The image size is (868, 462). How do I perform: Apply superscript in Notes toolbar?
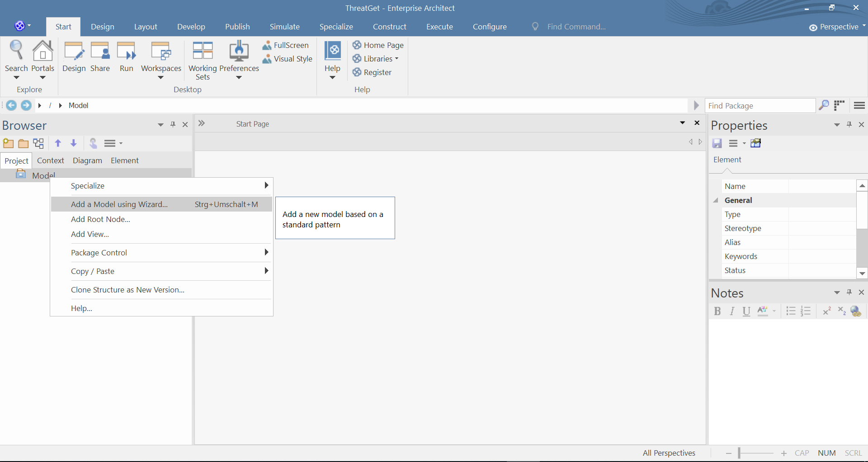(827, 311)
